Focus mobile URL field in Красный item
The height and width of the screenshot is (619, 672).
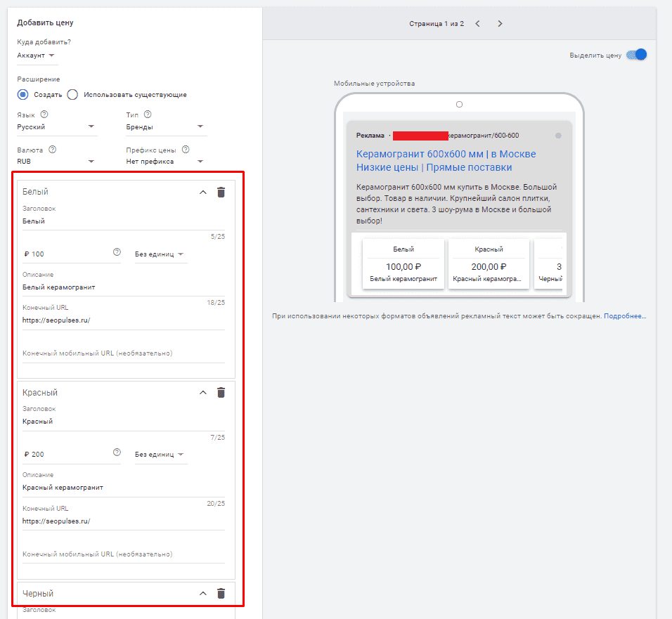pos(124,554)
